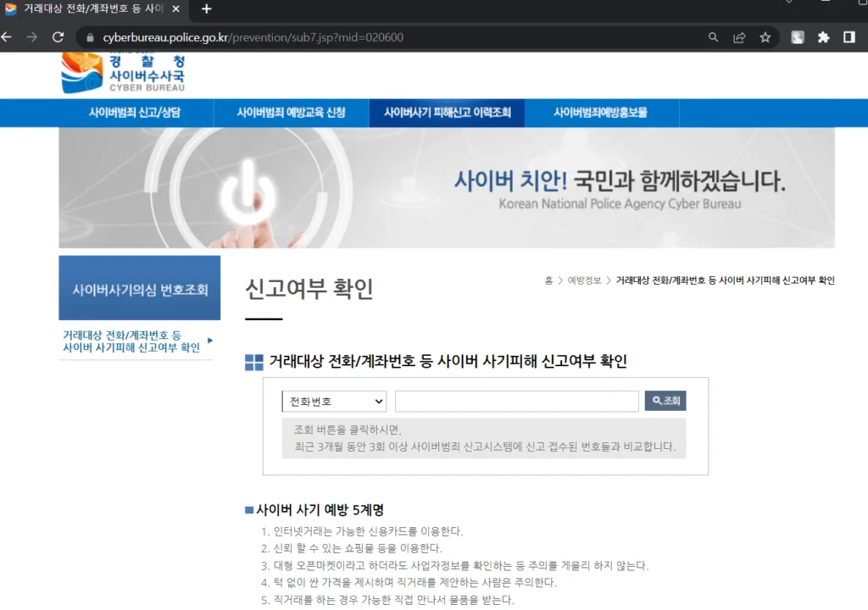The image size is (868, 610).
Task: Click the browser back arrow
Action: [x=7, y=37]
